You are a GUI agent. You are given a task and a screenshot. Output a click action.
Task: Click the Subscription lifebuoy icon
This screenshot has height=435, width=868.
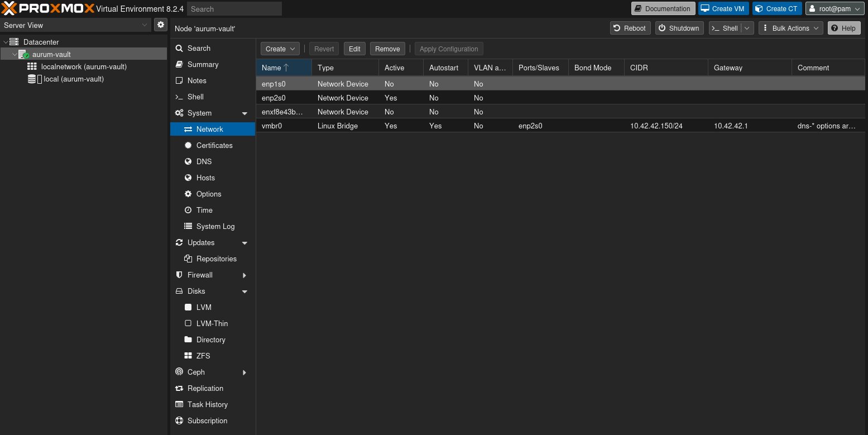click(179, 420)
